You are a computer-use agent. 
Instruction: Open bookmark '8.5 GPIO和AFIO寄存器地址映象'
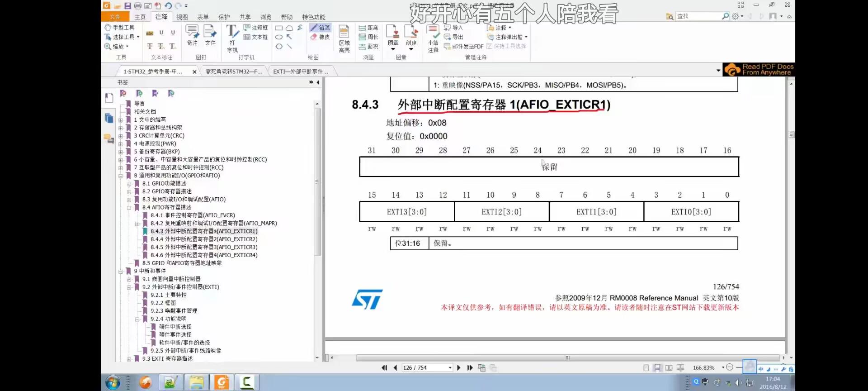[182, 263]
